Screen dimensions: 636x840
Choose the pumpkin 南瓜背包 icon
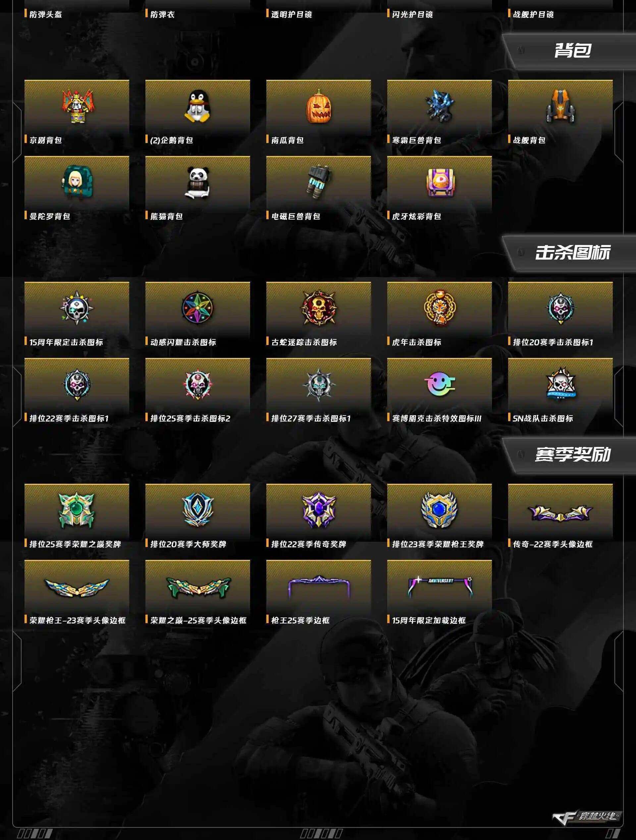(x=318, y=106)
